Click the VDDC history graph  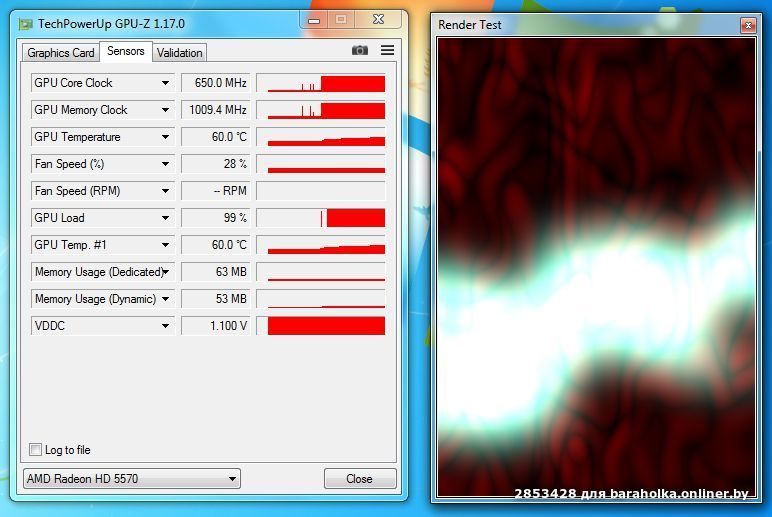click(x=321, y=326)
